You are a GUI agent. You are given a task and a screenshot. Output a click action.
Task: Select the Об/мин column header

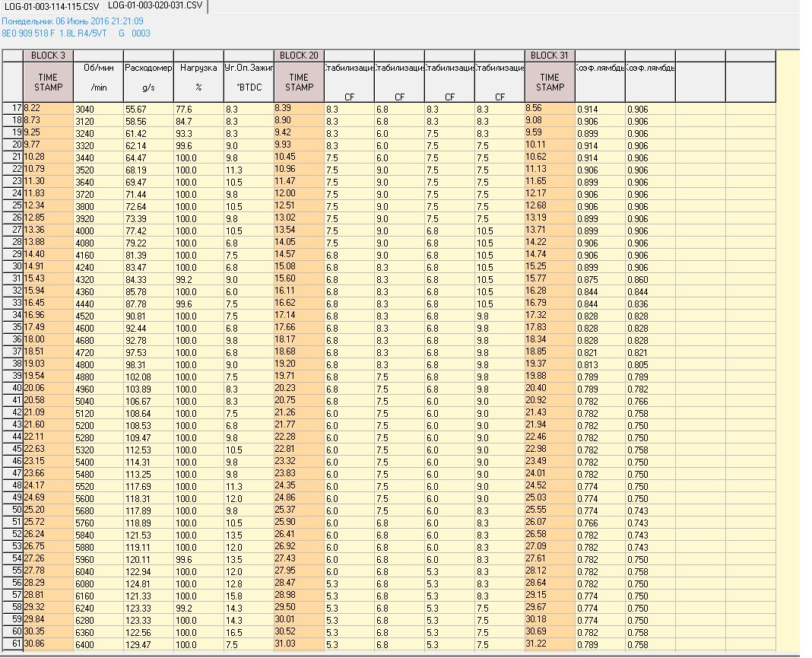(x=98, y=82)
